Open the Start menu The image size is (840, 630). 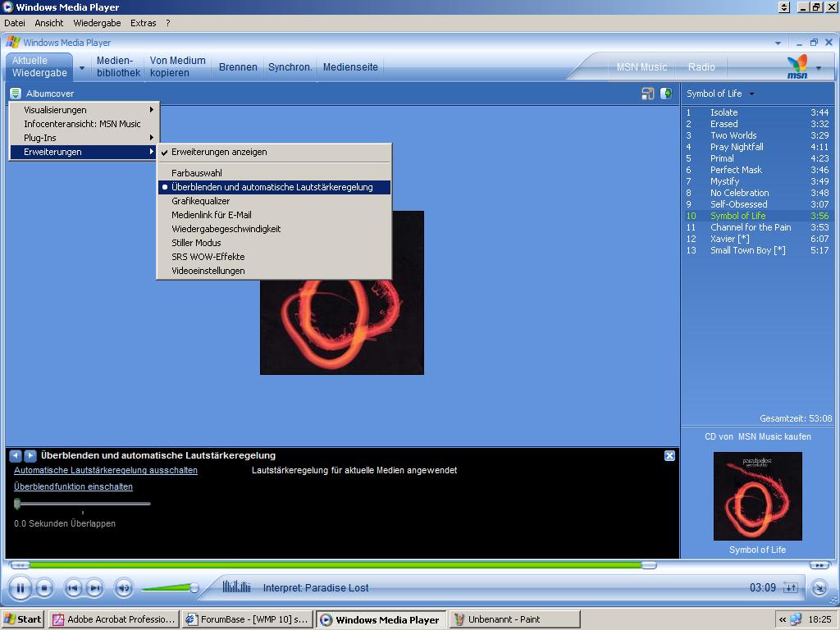(x=22, y=619)
